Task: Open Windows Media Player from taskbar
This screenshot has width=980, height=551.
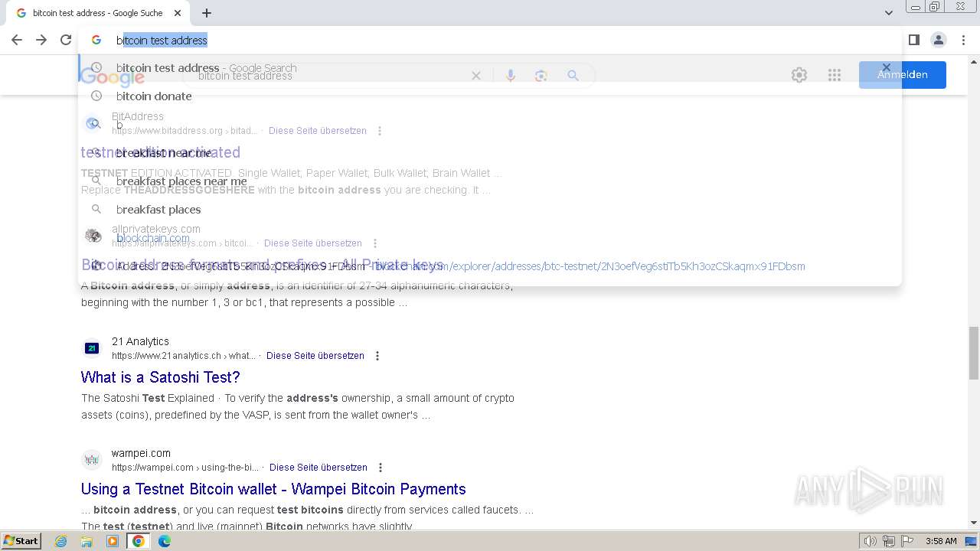Action: pos(113,541)
